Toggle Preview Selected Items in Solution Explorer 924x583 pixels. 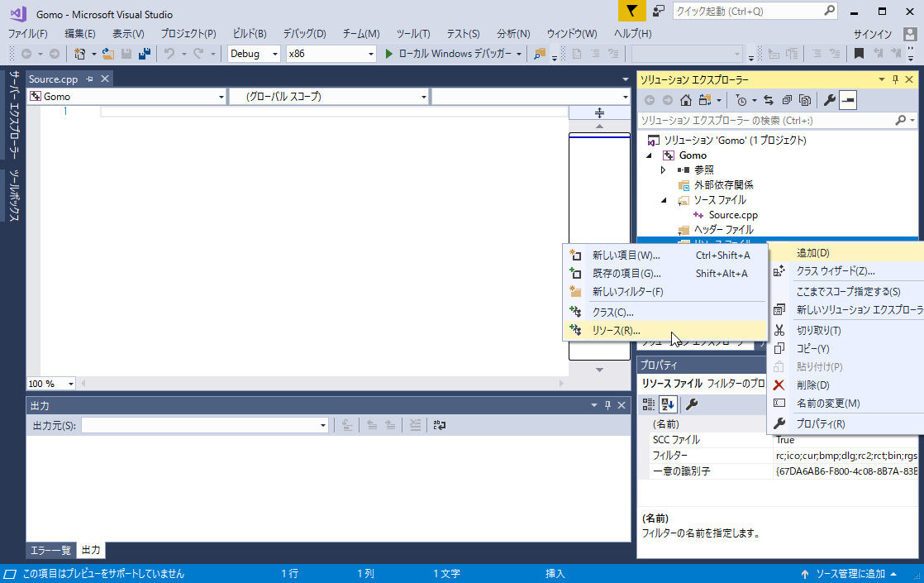848,100
